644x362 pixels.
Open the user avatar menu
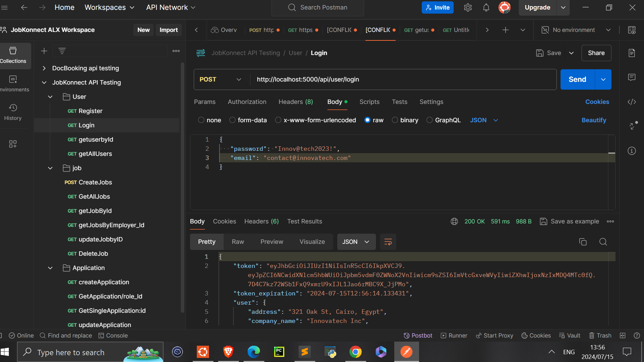coord(505,7)
